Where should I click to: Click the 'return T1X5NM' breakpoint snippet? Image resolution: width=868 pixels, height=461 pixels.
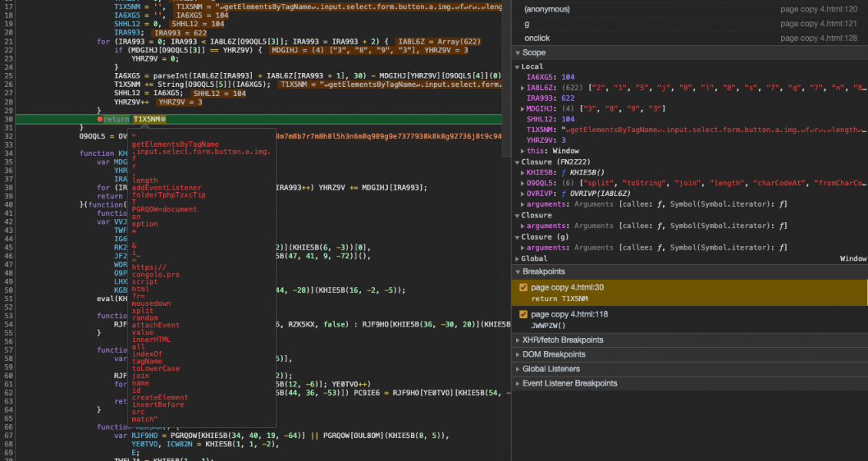pyautogui.click(x=559, y=299)
